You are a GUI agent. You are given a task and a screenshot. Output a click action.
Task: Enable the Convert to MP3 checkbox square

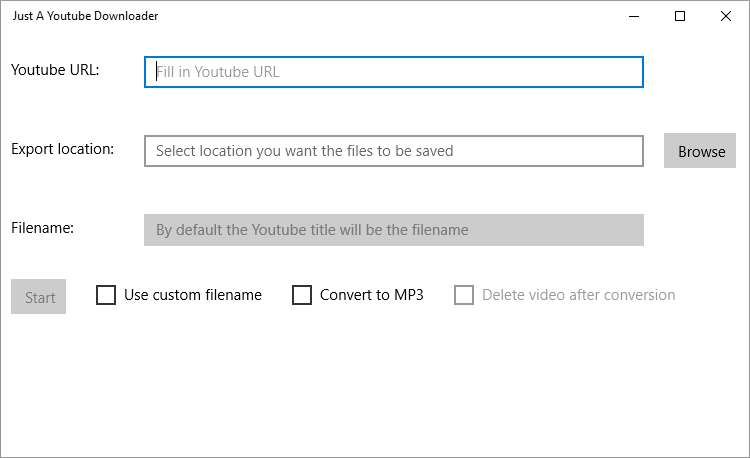[302, 295]
